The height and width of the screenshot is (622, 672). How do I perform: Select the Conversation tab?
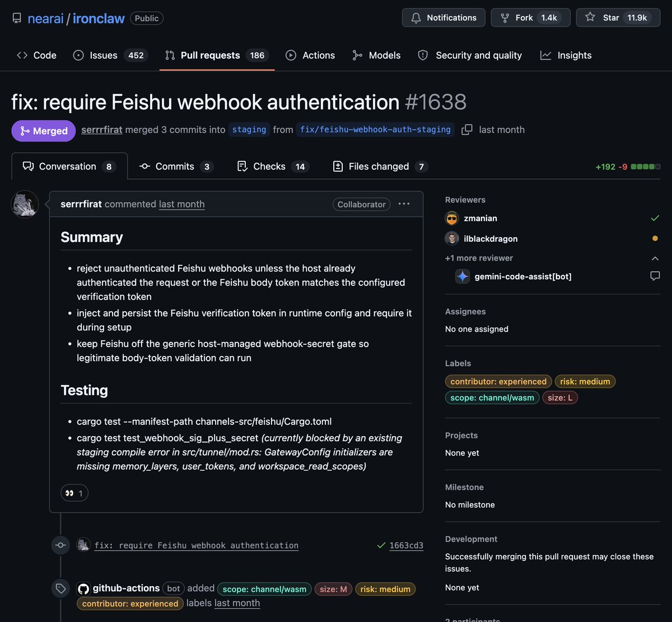(x=69, y=166)
